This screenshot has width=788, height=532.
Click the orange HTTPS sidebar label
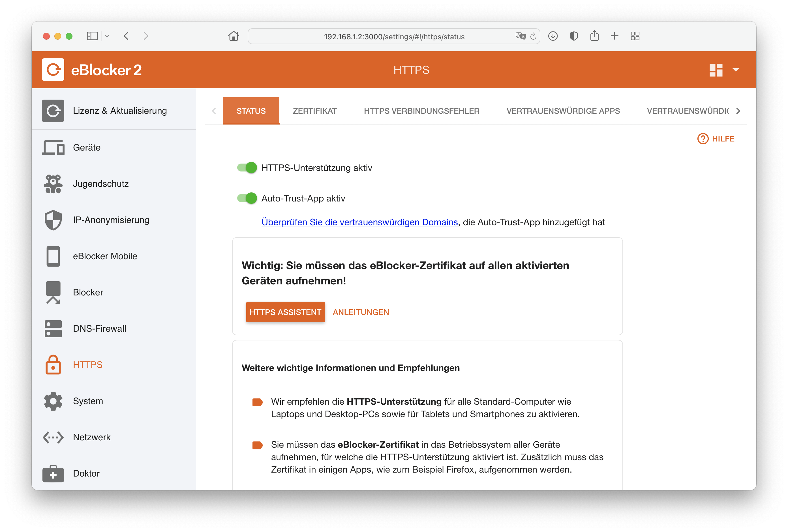[x=87, y=365]
